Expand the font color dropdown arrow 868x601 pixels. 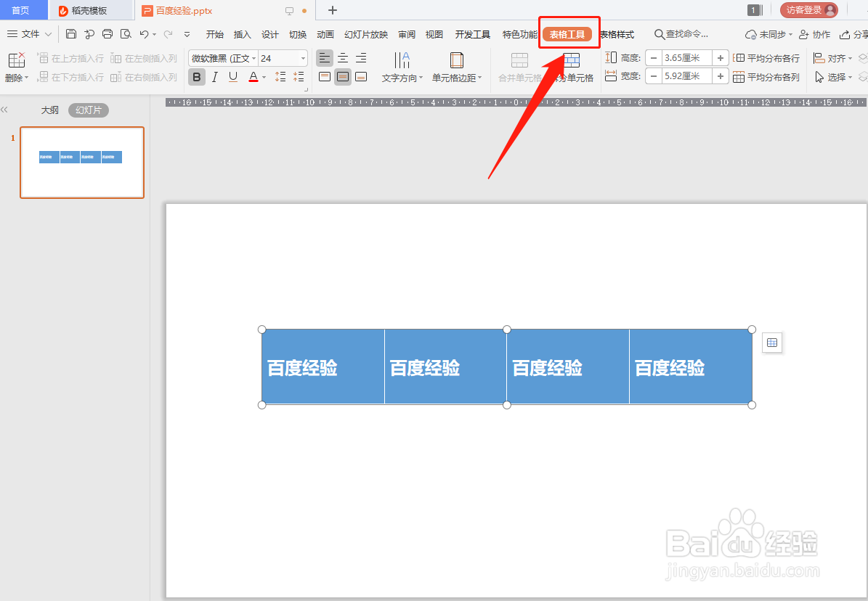coord(264,77)
